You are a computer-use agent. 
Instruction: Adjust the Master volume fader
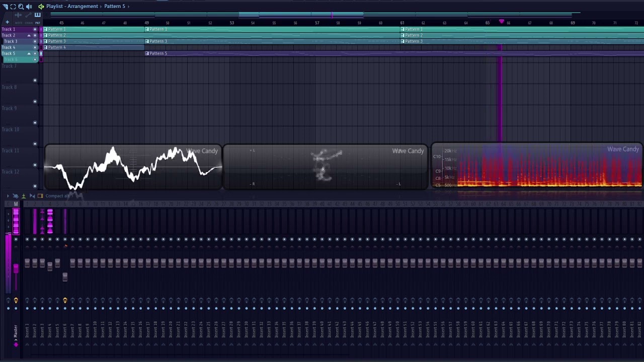click(16, 269)
